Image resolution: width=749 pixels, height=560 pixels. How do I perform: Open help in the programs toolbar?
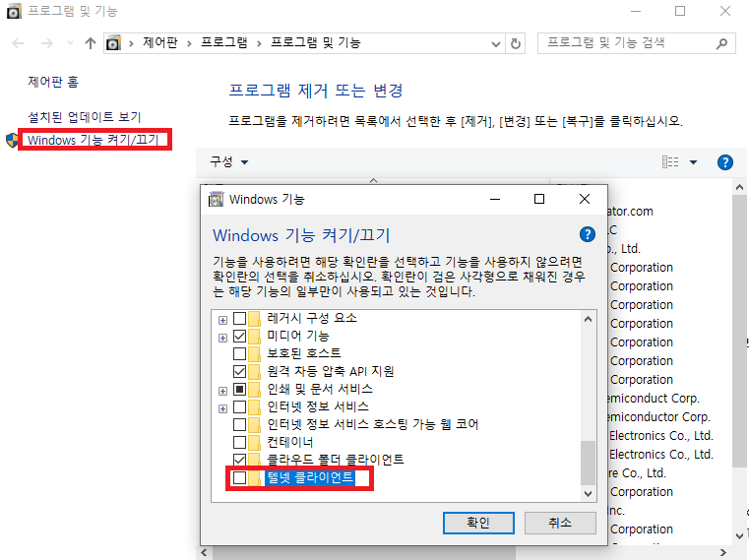point(725,162)
